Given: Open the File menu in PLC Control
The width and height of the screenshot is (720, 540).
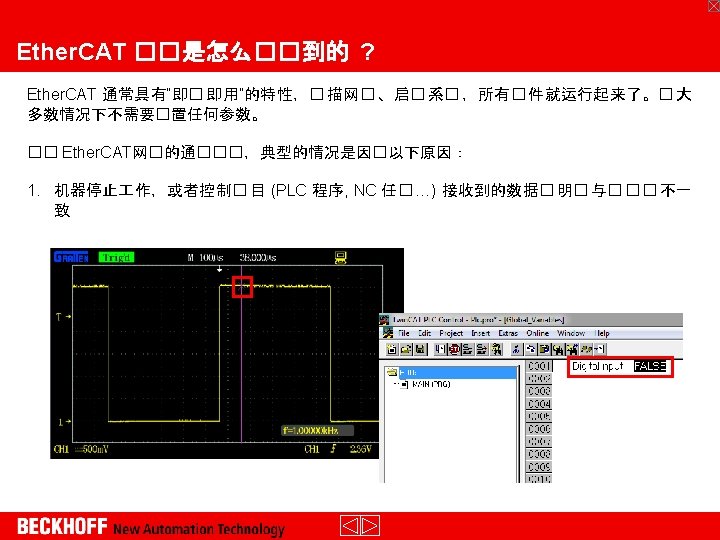Looking at the screenshot, I should [404, 333].
